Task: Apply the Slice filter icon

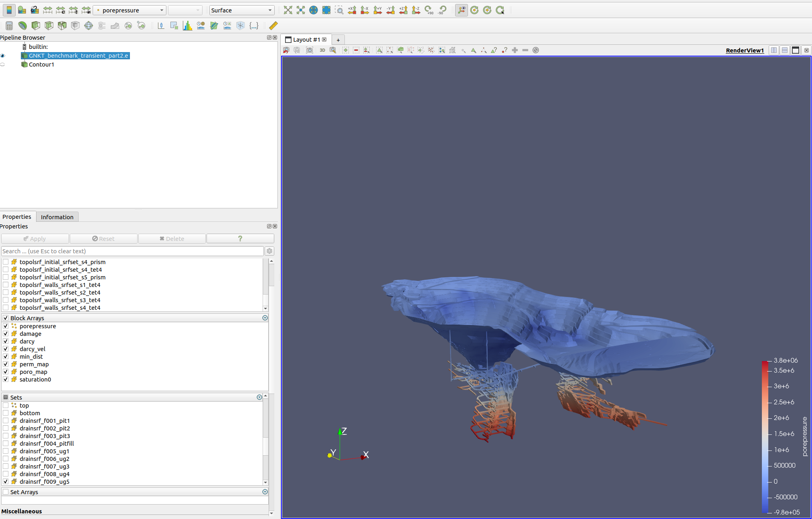Action: click(49, 25)
